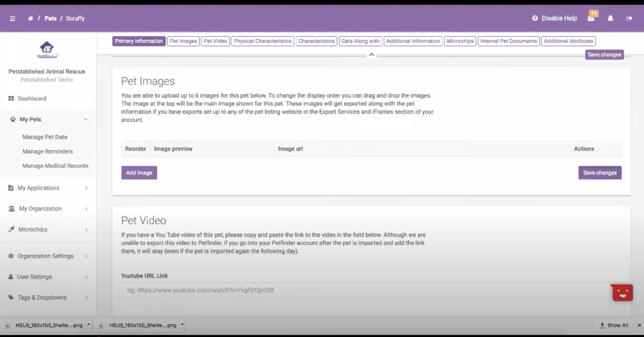Viewport: 644px width, 337px height.
Task: Click the Petstablished logo
Action: click(47, 50)
